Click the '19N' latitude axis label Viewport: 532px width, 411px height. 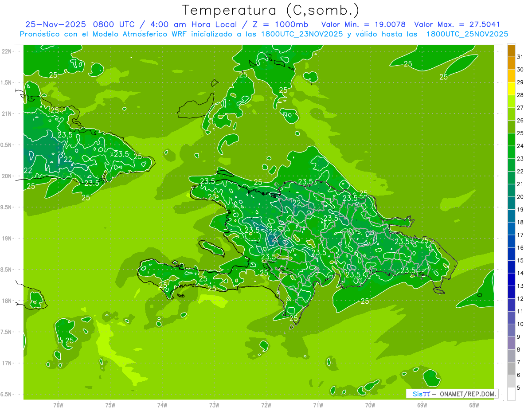pos(7,239)
